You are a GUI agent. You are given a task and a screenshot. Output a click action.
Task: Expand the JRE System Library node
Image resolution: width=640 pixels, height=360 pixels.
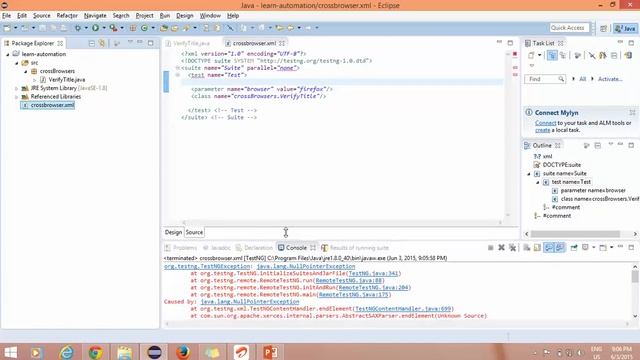[x=17, y=88]
